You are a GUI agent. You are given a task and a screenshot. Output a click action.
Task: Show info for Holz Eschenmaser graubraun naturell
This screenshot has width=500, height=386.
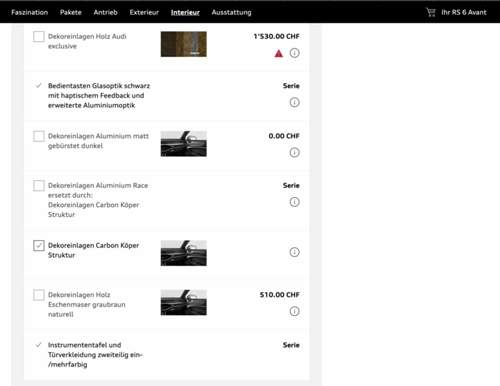pos(294,311)
